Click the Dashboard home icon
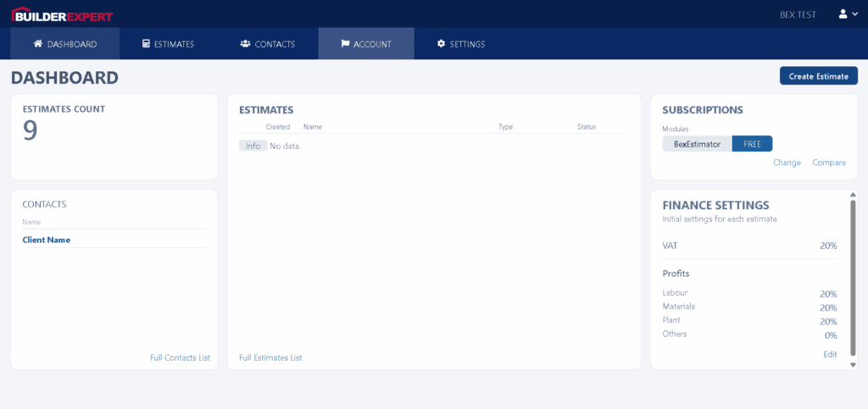Viewport: 868px width, 409px height. tap(38, 44)
